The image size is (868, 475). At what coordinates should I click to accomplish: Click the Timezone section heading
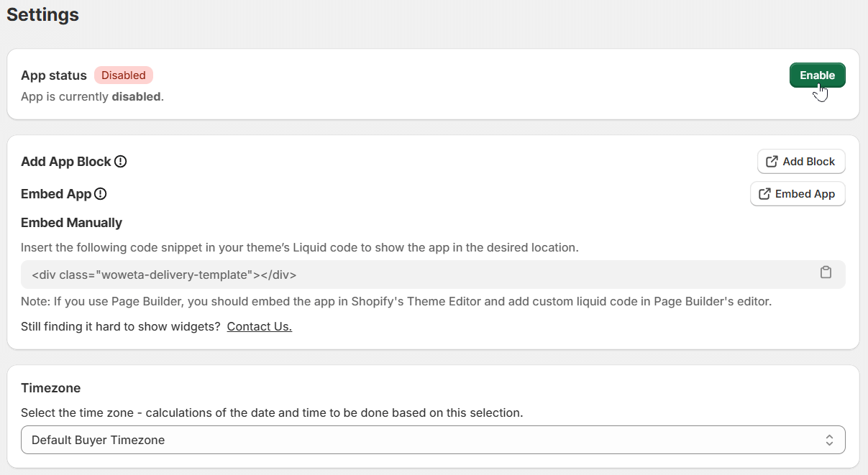(x=50, y=388)
